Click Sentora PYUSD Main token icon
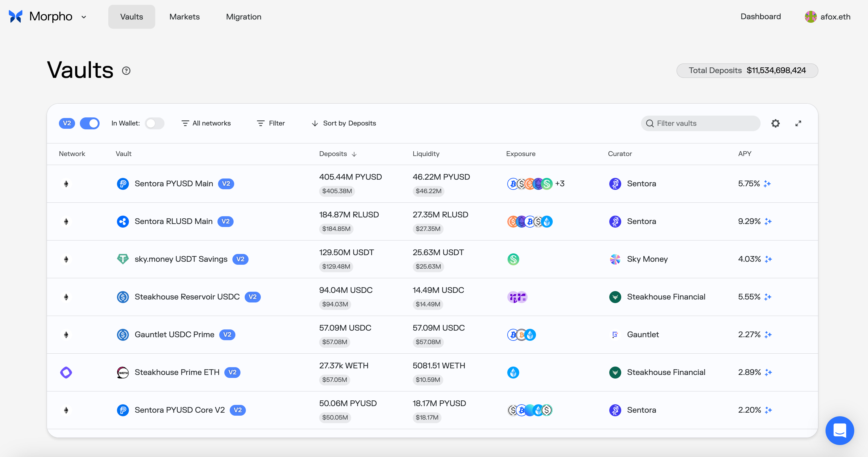 click(123, 184)
